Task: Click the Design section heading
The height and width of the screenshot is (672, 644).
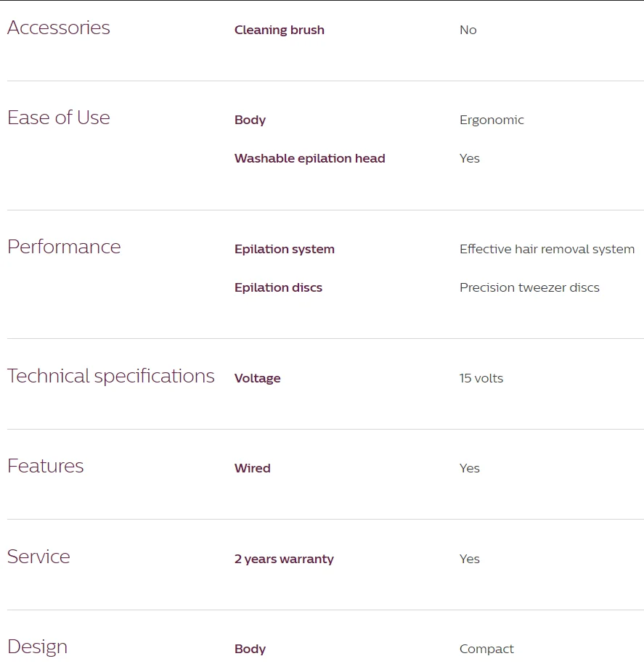Action: (x=37, y=647)
